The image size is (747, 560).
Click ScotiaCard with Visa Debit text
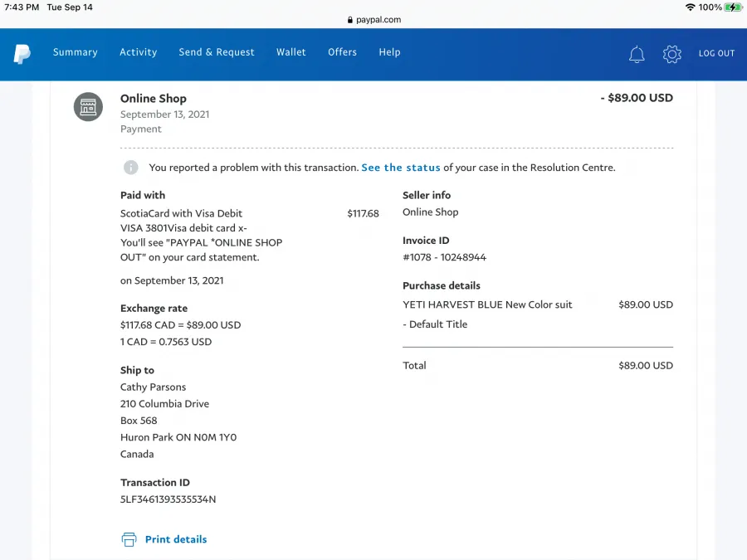click(x=181, y=213)
